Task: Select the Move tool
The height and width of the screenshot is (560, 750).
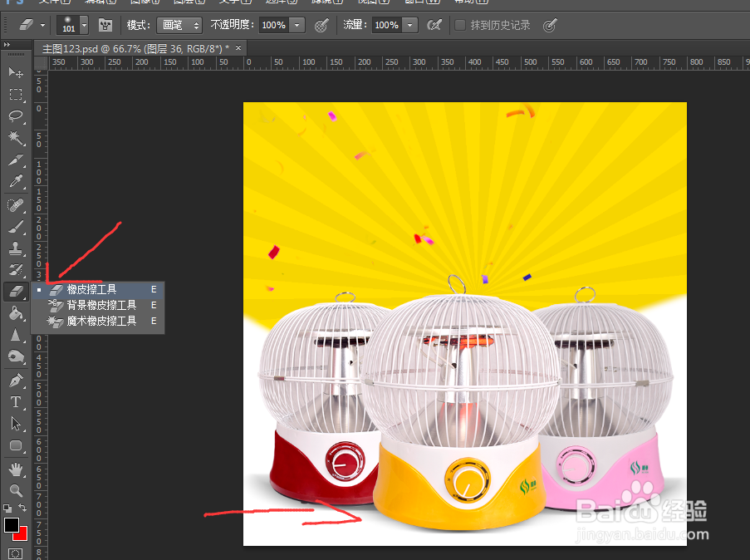Action: 15,72
